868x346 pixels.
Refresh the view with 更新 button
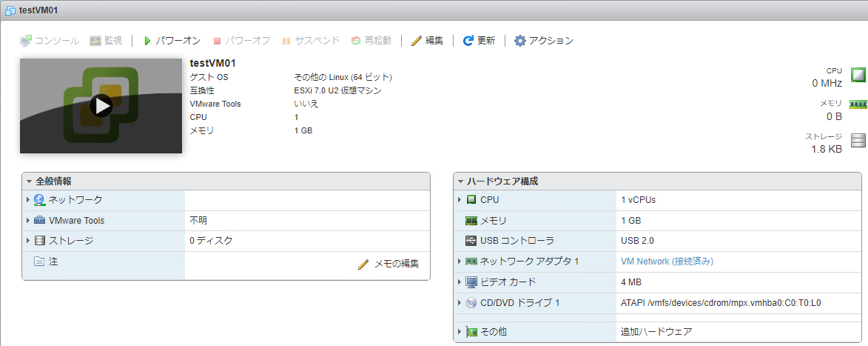click(479, 41)
